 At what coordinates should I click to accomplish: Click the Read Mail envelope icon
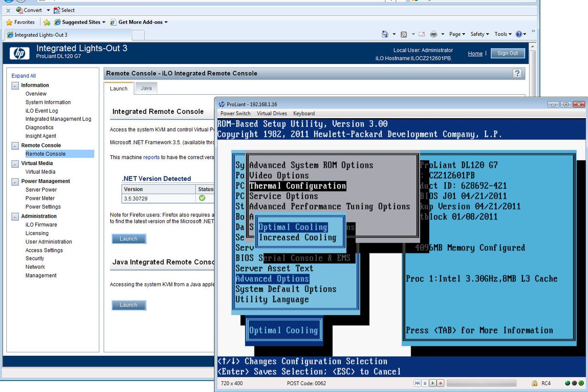(421, 34)
